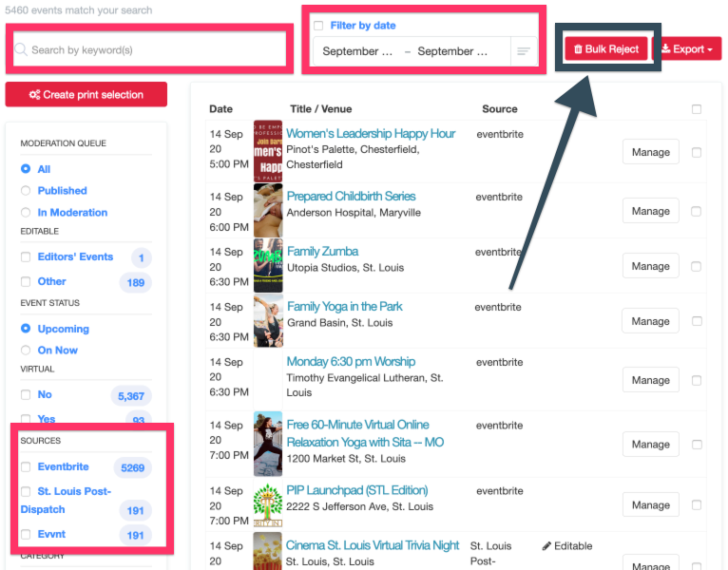Viewport: 728px width, 570px height.
Task: Open Free 60-Minute Virtual Online Relaxation Yoga event
Action: click(x=365, y=433)
